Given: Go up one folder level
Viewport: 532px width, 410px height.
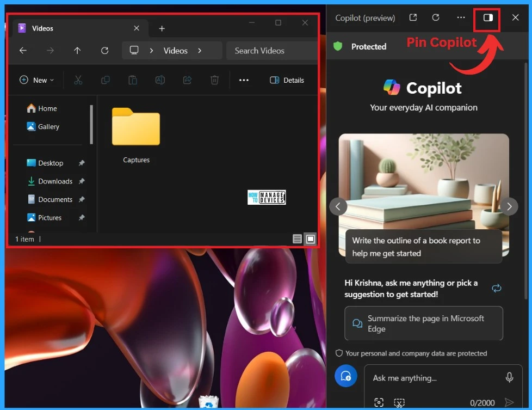Looking at the screenshot, I should (77, 51).
